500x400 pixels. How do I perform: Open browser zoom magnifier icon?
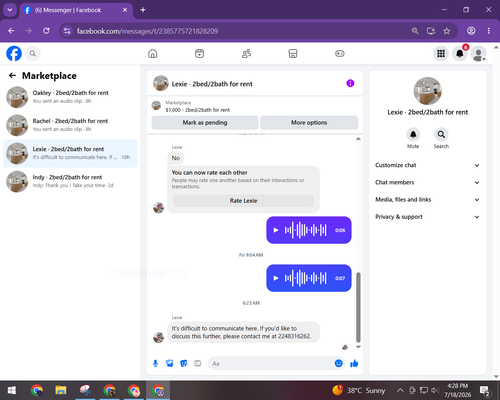tap(415, 31)
